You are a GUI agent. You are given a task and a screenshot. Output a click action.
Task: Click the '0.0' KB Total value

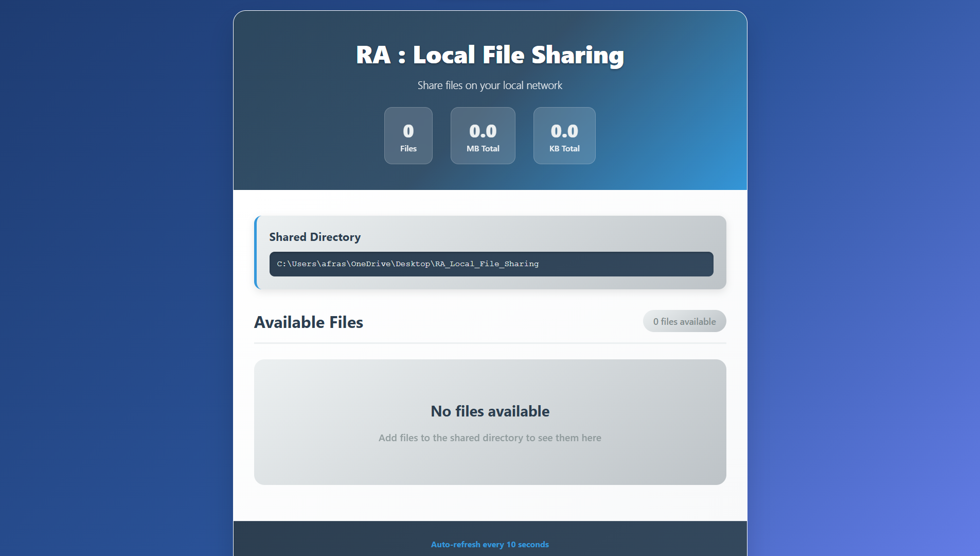pos(564,131)
